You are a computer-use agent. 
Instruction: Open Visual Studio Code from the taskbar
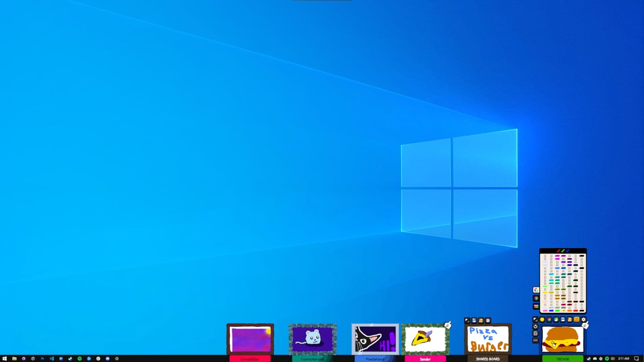(52, 358)
